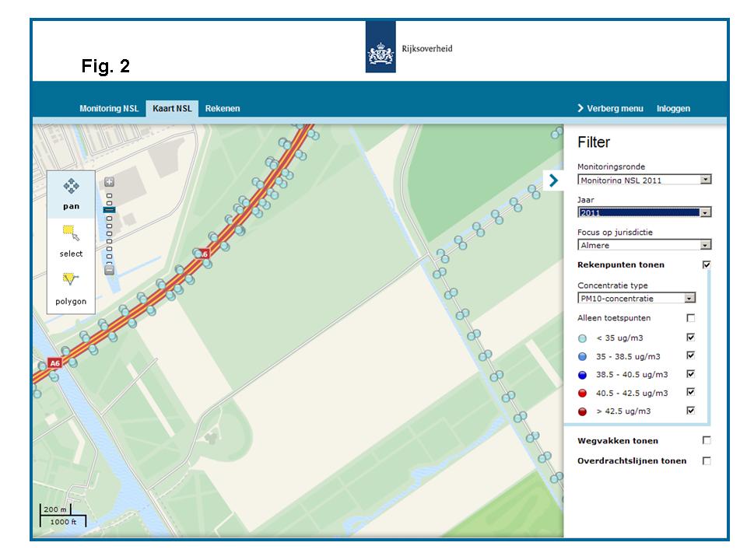Click the < 35 ug/m3 label
Viewport: 747px width, 560px height.
point(619,338)
